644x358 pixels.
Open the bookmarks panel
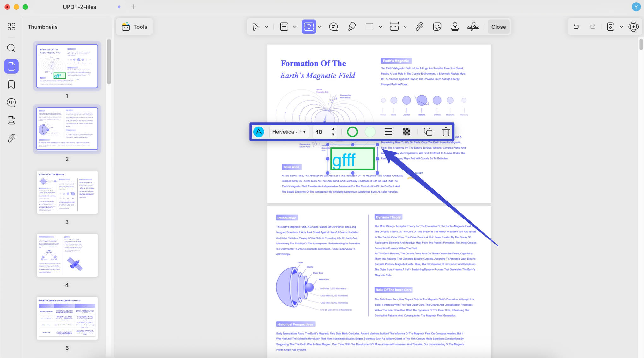coord(11,84)
